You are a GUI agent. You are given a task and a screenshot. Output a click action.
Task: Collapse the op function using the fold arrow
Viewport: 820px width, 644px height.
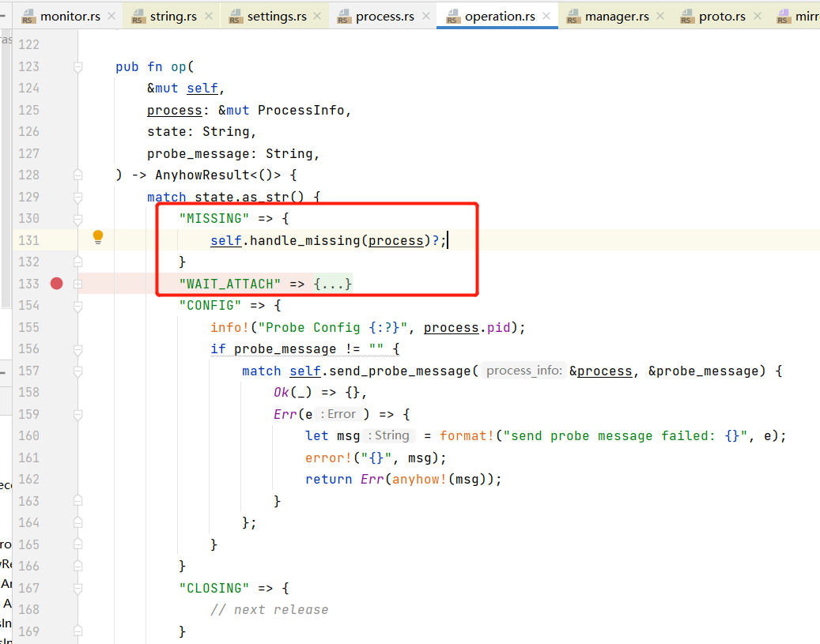point(77,67)
